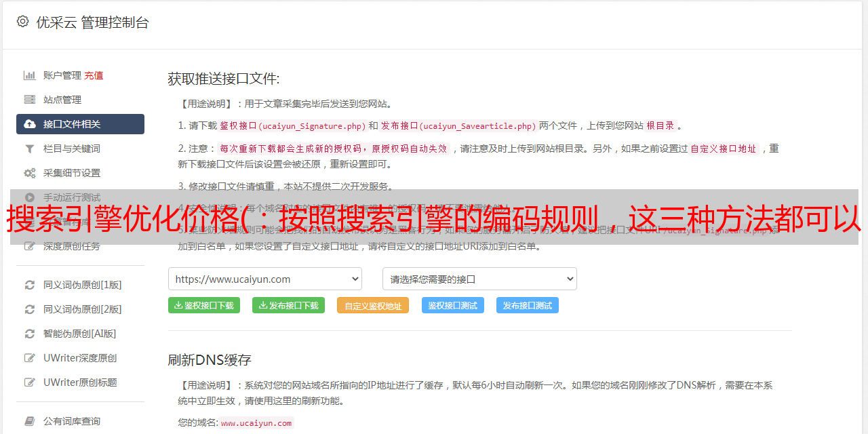Open UWriter原创标题 page

pyautogui.click(x=80, y=382)
